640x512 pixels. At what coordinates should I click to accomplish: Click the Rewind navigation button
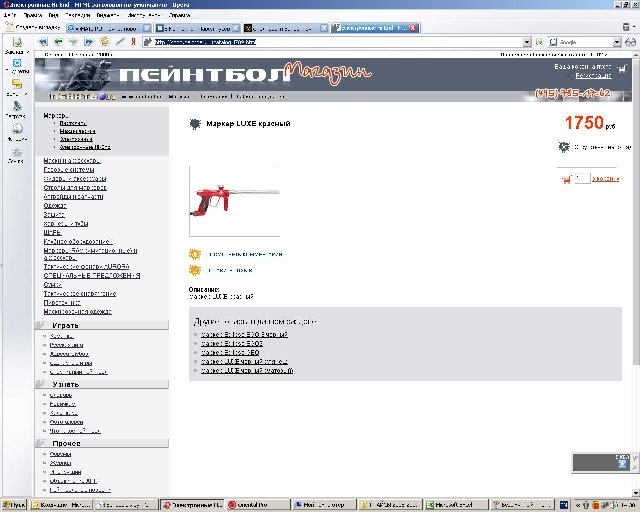point(42,42)
